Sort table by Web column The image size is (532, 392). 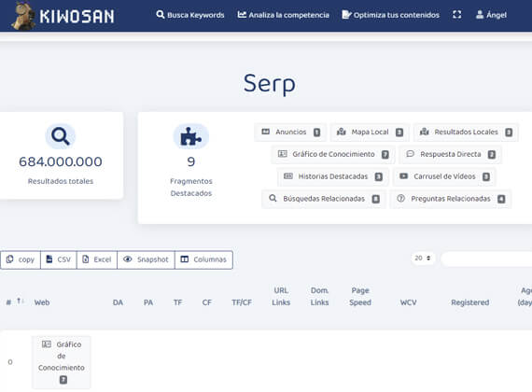pos(42,302)
